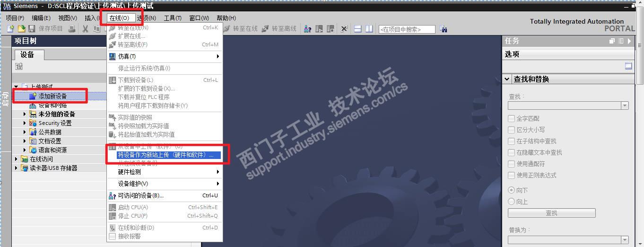Click the accessible devices toolbar icon
This screenshot has height=247, width=644.
click(307, 29)
